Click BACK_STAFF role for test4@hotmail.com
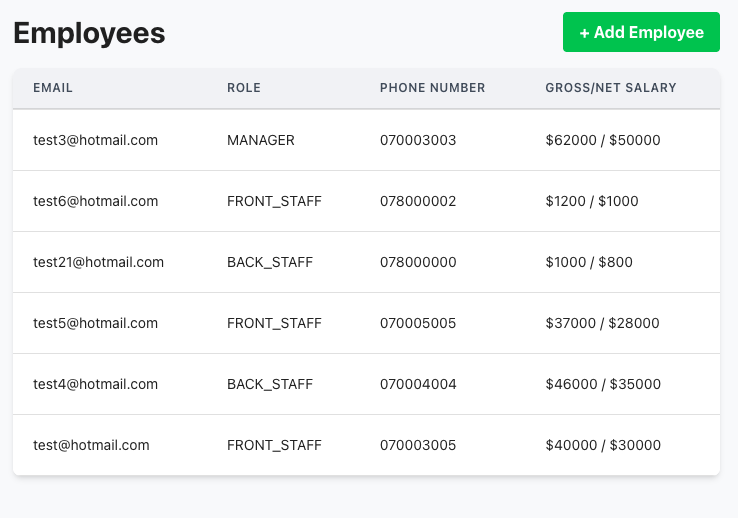The height and width of the screenshot is (518, 738). pos(270,384)
